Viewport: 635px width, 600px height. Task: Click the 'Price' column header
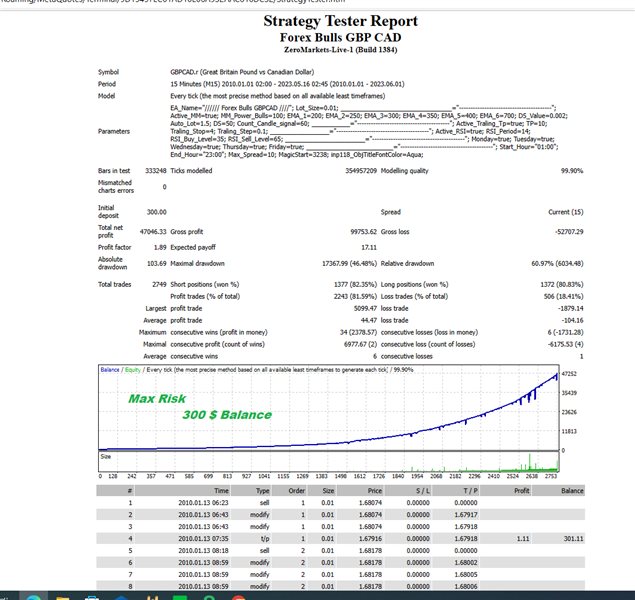coord(375,491)
